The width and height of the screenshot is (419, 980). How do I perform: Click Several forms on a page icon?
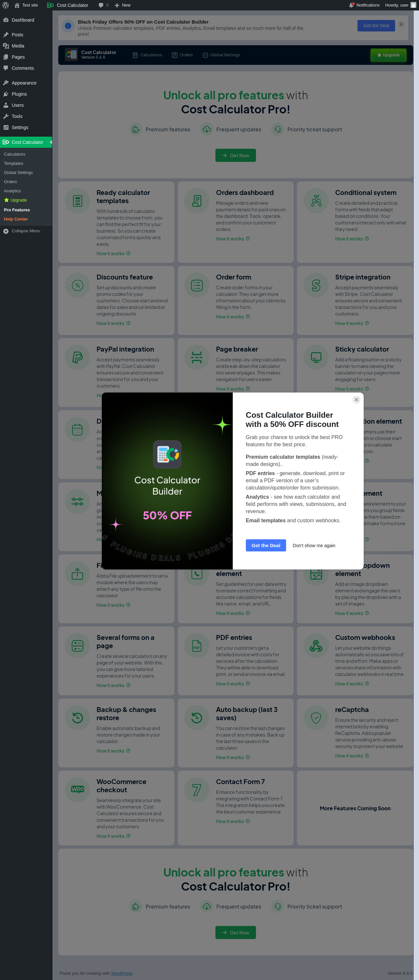(x=78, y=646)
